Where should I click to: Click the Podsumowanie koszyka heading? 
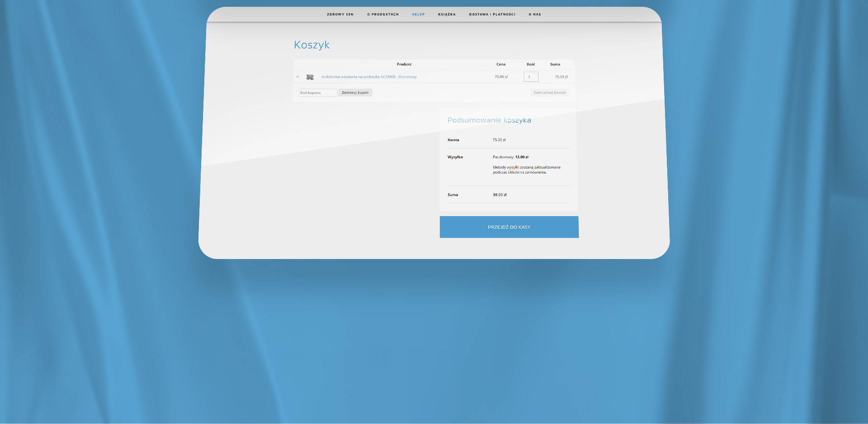pos(489,120)
